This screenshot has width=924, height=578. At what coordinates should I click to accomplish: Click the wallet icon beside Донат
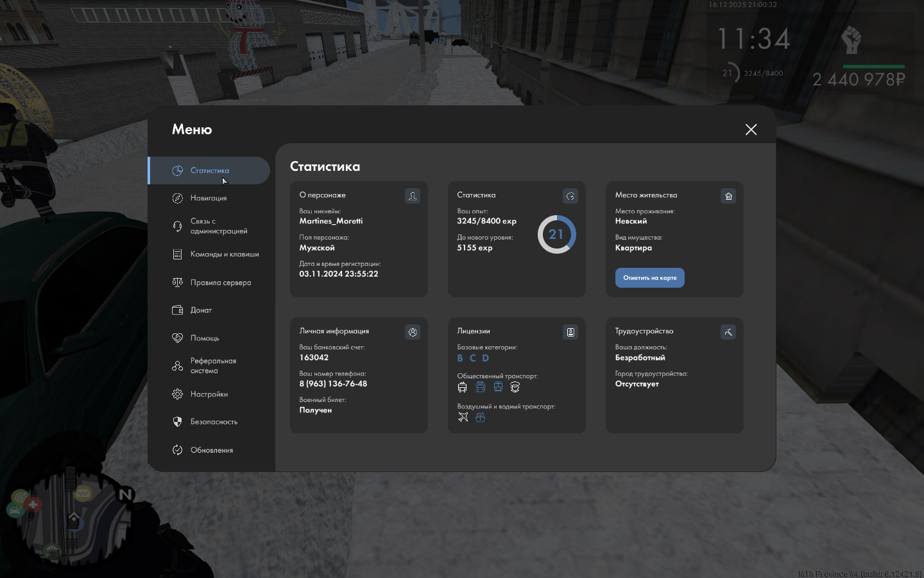(x=178, y=310)
